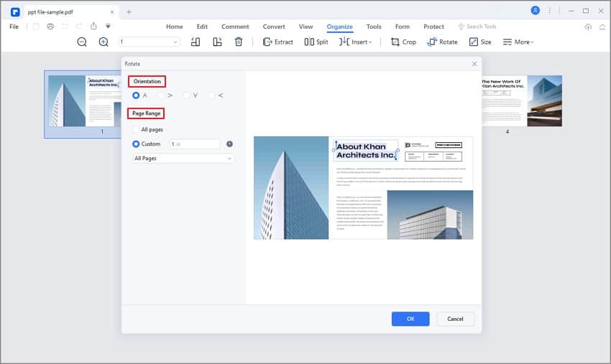Click the Split document tool
Image resolution: width=611 pixels, height=364 pixels.
(316, 42)
